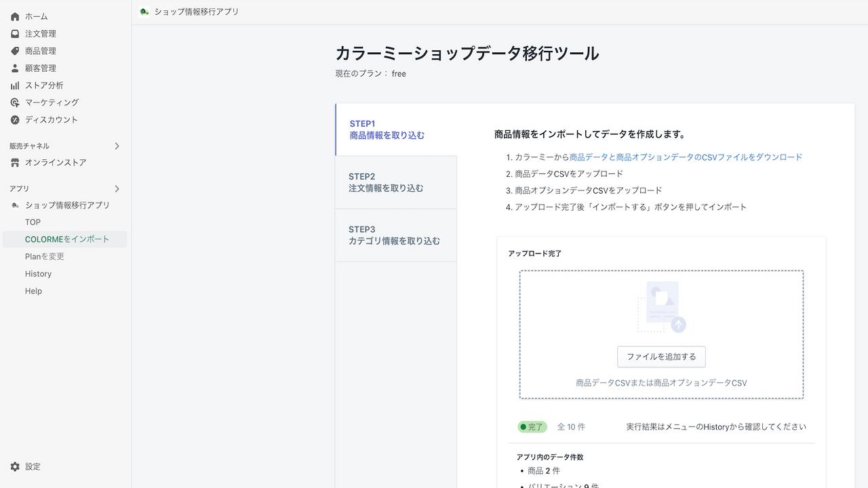Click the 商品情報をインポートしてデータを作成します heading
This screenshot has height=488, width=868.
[590, 135]
